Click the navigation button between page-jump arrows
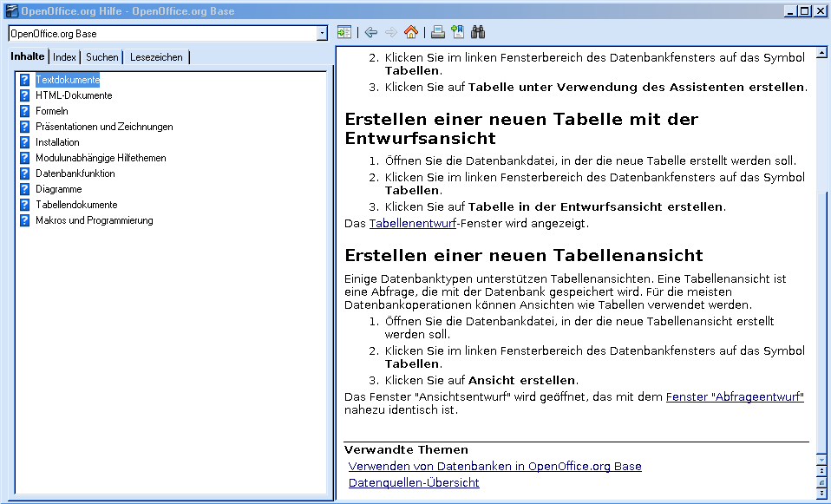 [x=822, y=481]
